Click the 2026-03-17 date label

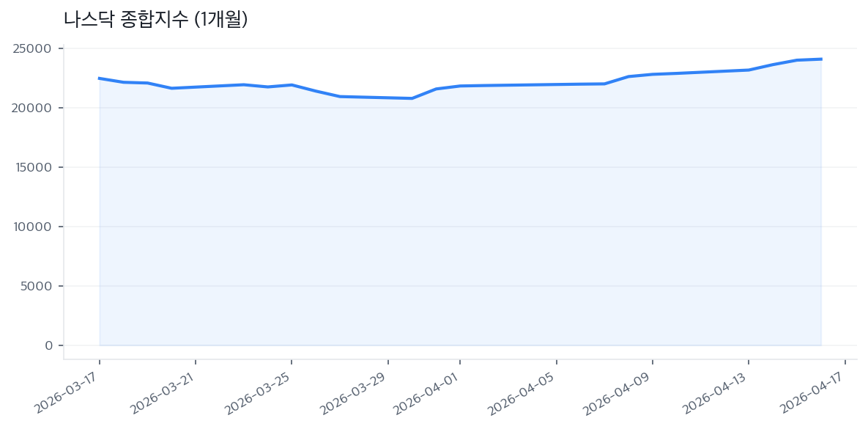67,389
